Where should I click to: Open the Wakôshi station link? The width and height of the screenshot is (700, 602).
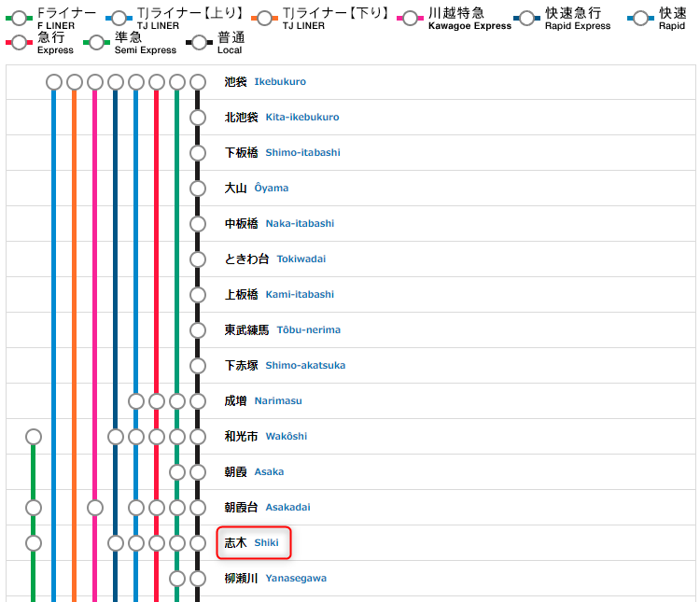click(x=287, y=436)
